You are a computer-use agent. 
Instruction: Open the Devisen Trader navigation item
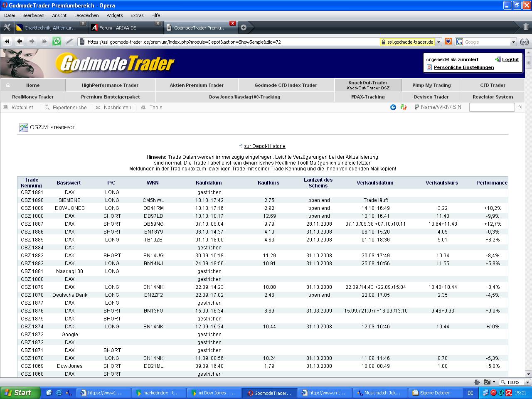pyautogui.click(x=431, y=97)
